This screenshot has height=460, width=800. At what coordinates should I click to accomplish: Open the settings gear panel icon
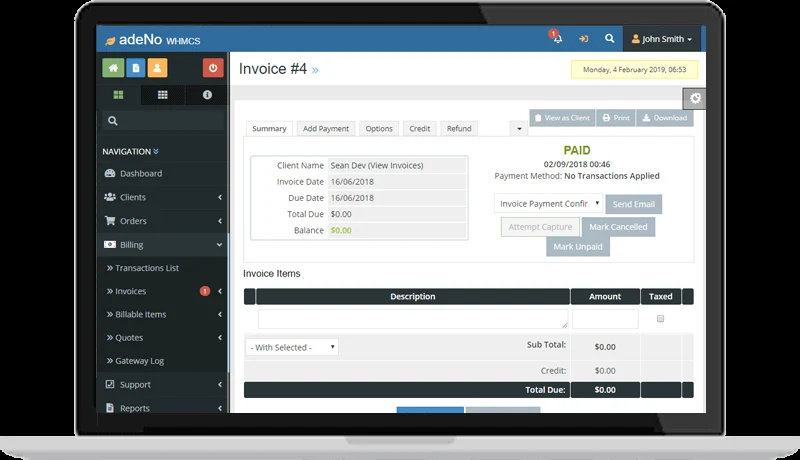click(x=694, y=98)
